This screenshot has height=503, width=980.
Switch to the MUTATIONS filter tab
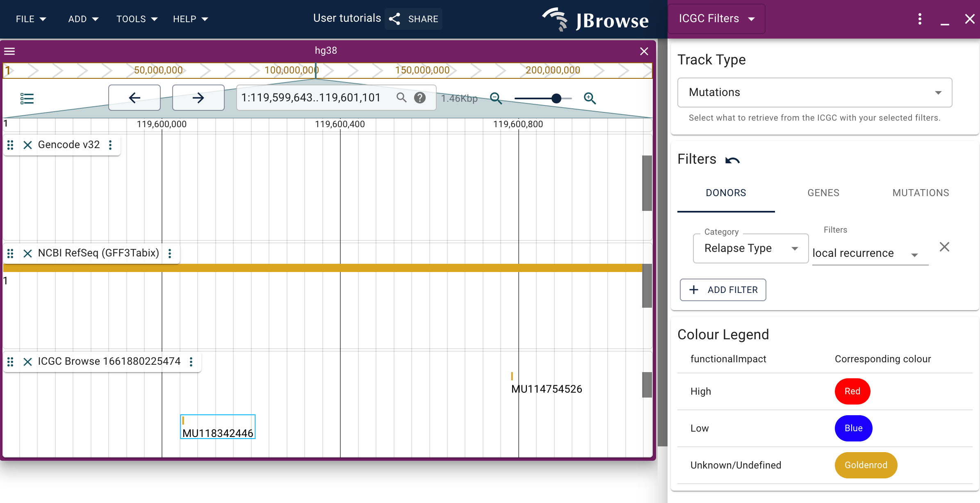pos(921,193)
